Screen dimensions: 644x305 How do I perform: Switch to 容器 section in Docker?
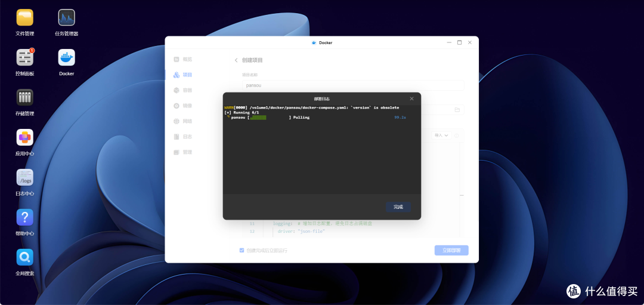(x=183, y=90)
